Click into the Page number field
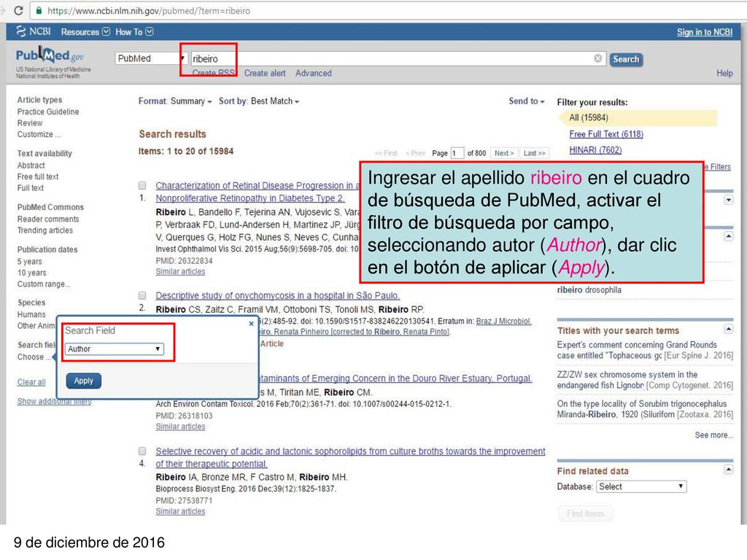The height and width of the screenshot is (560, 747). click(457, 153)
